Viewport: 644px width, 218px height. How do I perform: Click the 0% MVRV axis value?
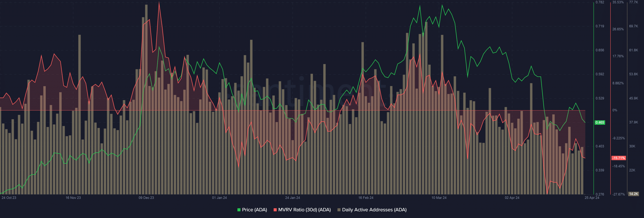tap(615, 110)
